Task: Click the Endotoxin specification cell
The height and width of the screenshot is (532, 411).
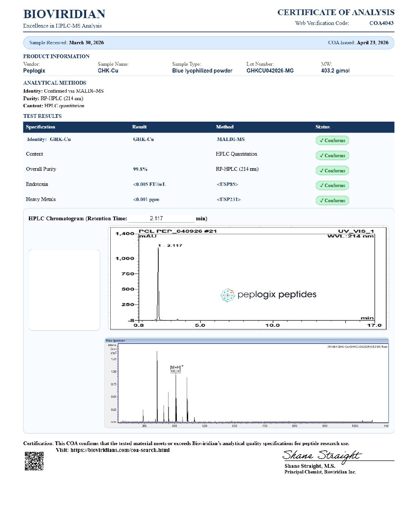Action: (37, 184)
